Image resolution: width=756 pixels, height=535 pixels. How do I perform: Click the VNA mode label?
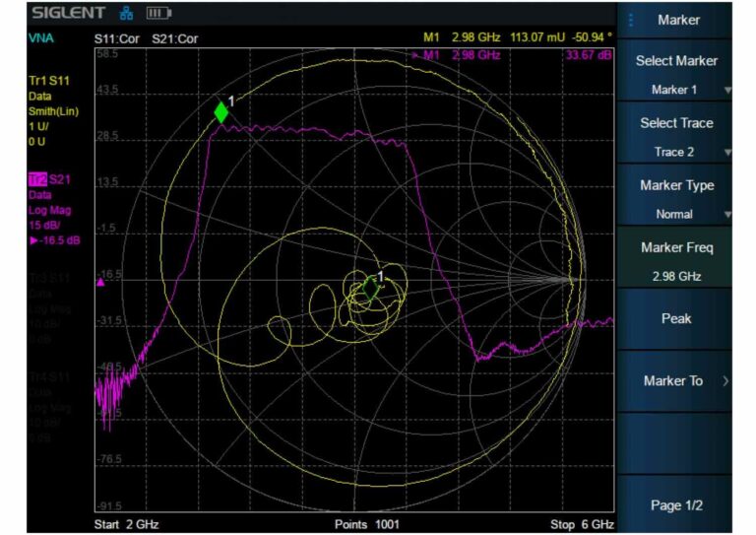[41, 38]
